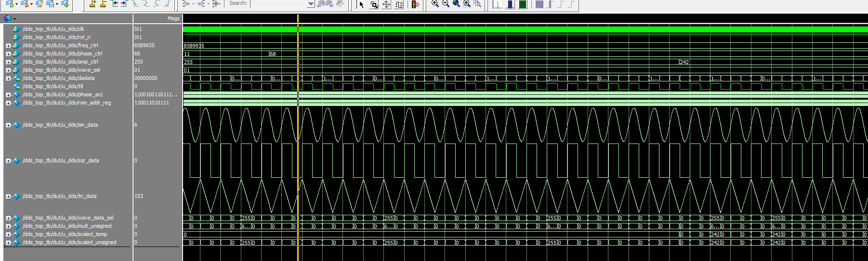Image resolution: width=868 pixels, height=261 pixels.
Task: Click the first add-wave toolbar icon
Action: tap(9, 4)
